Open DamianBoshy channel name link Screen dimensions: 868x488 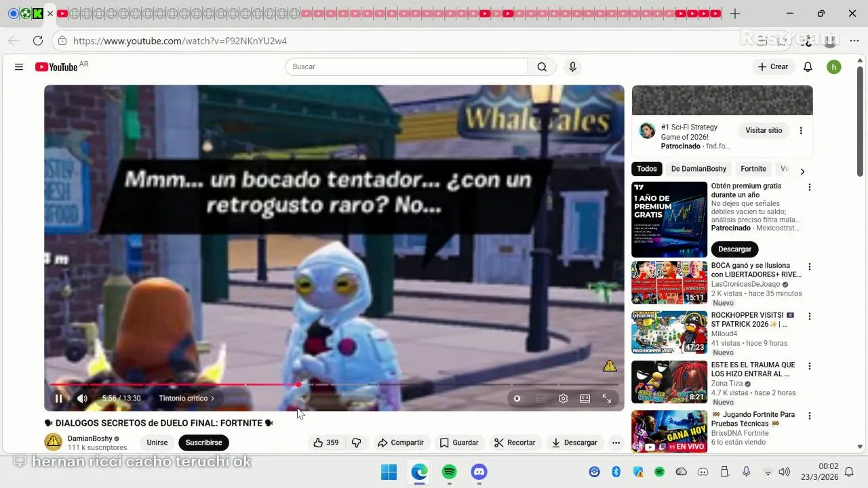click(x=90, y=439)
